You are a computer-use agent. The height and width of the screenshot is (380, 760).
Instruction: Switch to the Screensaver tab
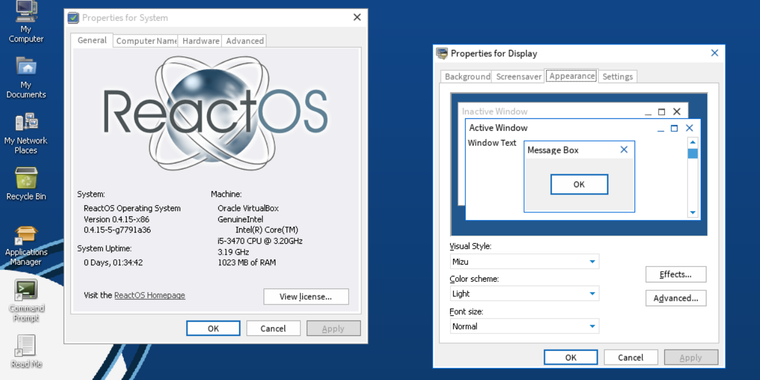[x=519, y=77]
